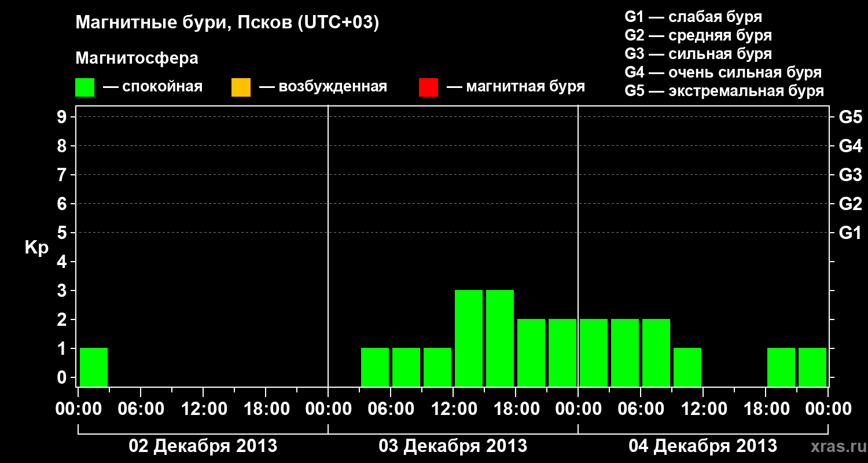
Task: Click the 03:00–06:00 bar on 03 Декабря
Action: point(375,367)
